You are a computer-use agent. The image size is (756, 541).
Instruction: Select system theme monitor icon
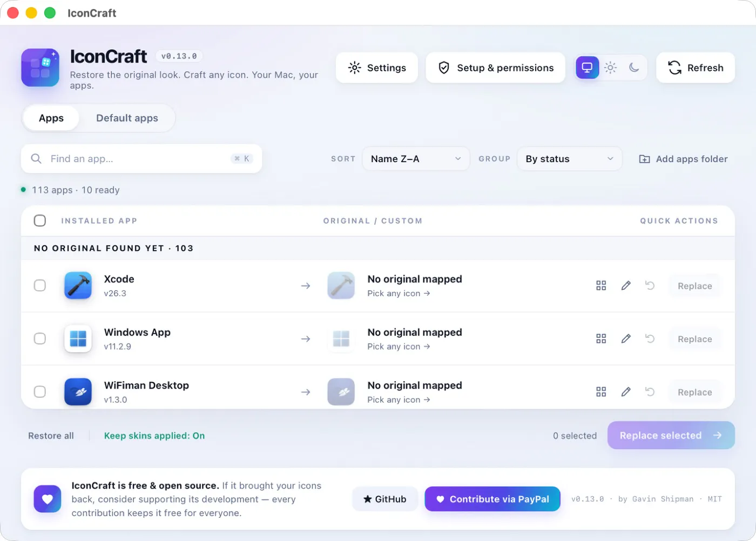(587, 68)
